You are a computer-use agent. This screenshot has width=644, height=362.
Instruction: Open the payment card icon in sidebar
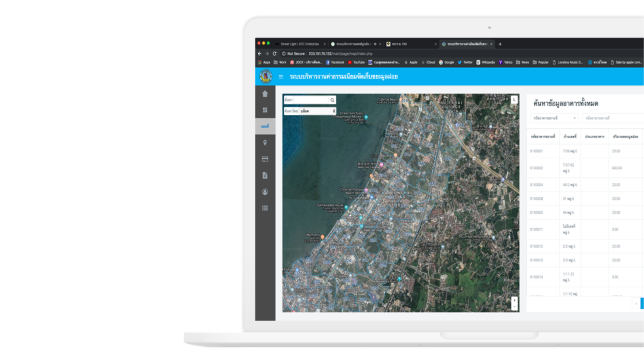click(x=265, y=159)
